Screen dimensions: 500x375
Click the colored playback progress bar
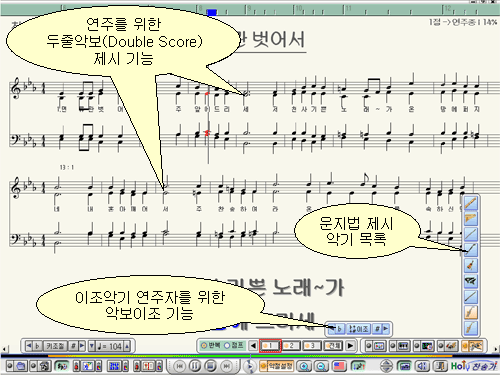[x=250, y=356]
